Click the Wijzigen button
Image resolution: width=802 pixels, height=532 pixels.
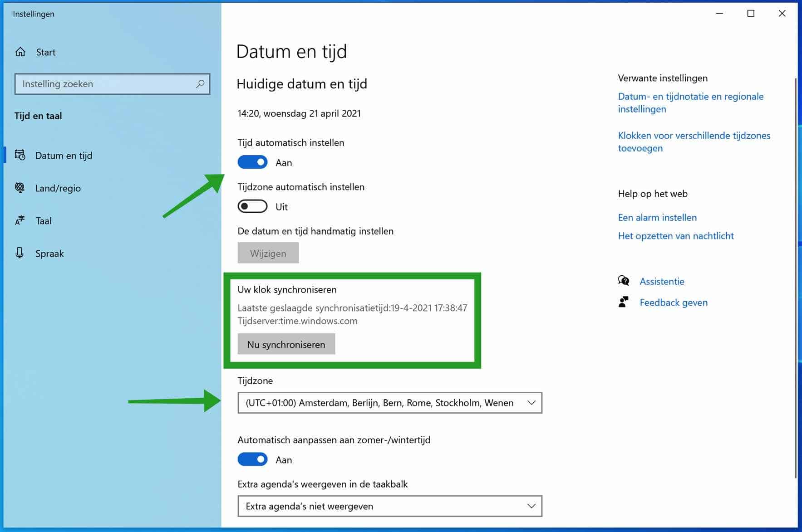(268, 253)
